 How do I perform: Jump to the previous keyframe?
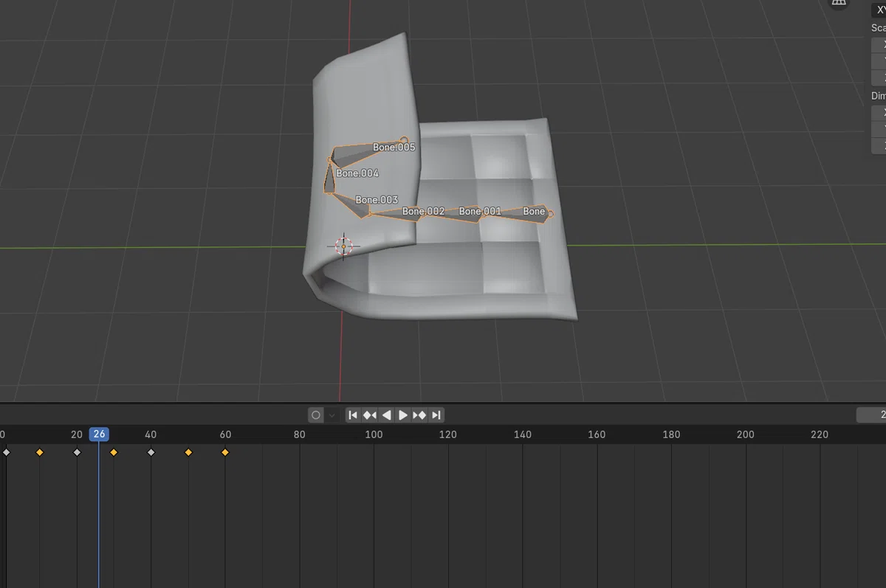(x=370, y=415)
